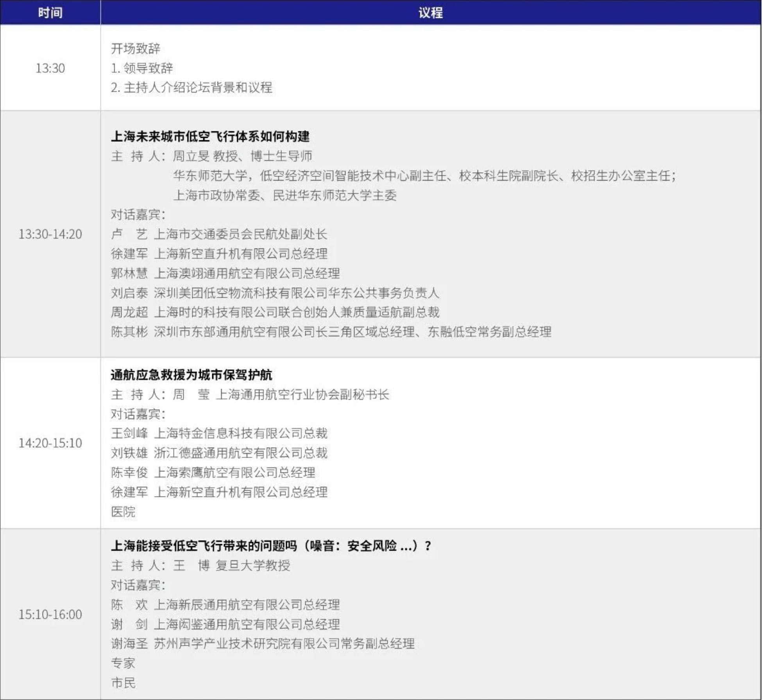
Task: Click the 13:30 time cell
Action: tap(50, 68)
